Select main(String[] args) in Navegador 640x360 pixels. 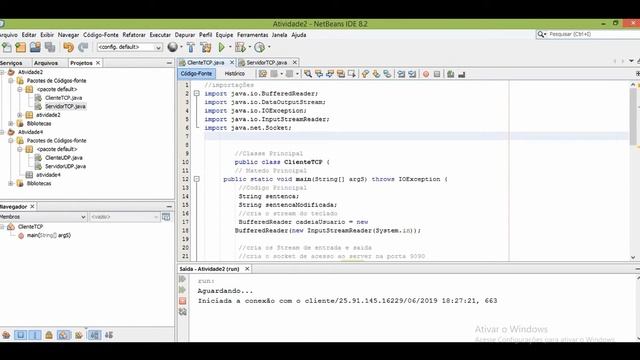49,236
